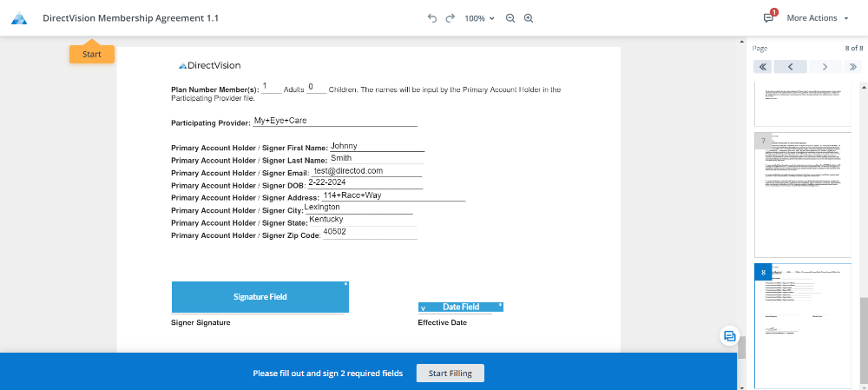The image size is (868, 390).
Task: Open the floating chat bubble icon
Action: pyautogui.click(x=730, y=336)
